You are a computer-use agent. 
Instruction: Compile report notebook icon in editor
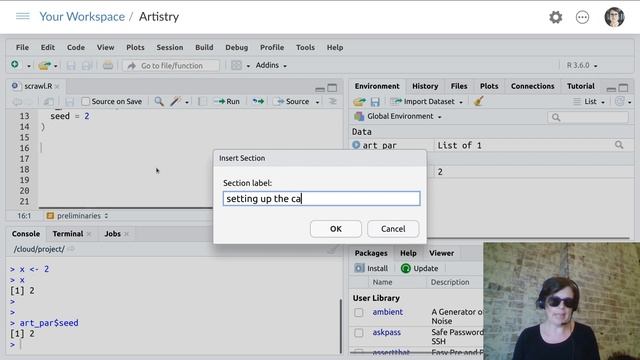[x=202, y=101]
